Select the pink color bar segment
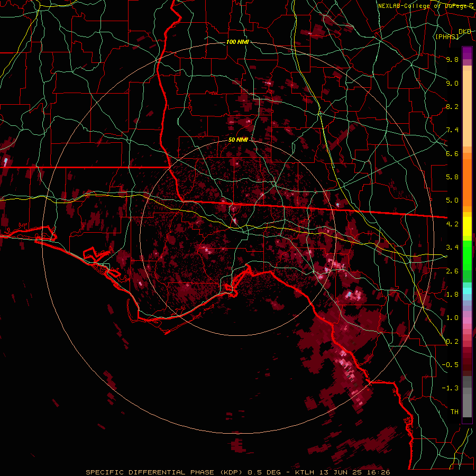Image resolution: width=476 pixels, height=476 pixels. pos(467,321)
